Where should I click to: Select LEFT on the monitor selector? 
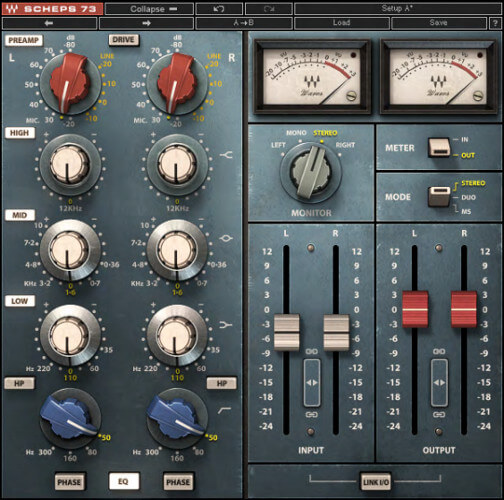(278, 145)
